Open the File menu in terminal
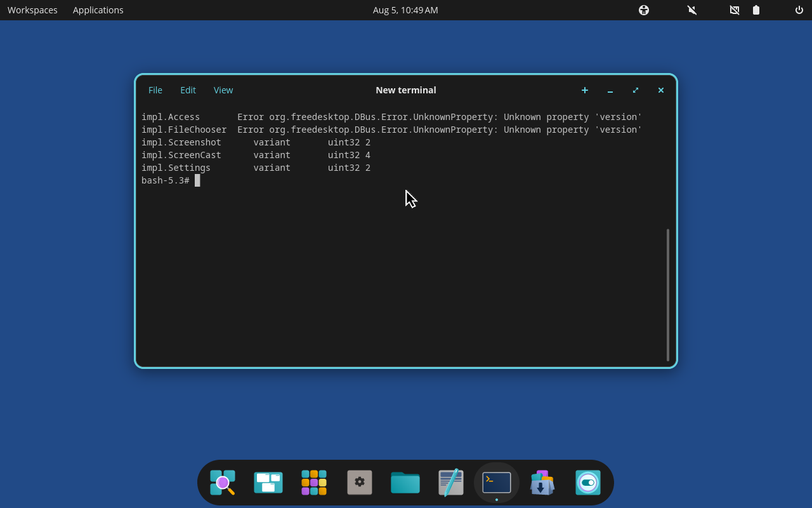This screenshot has height=508, width=812. (155, 90)
